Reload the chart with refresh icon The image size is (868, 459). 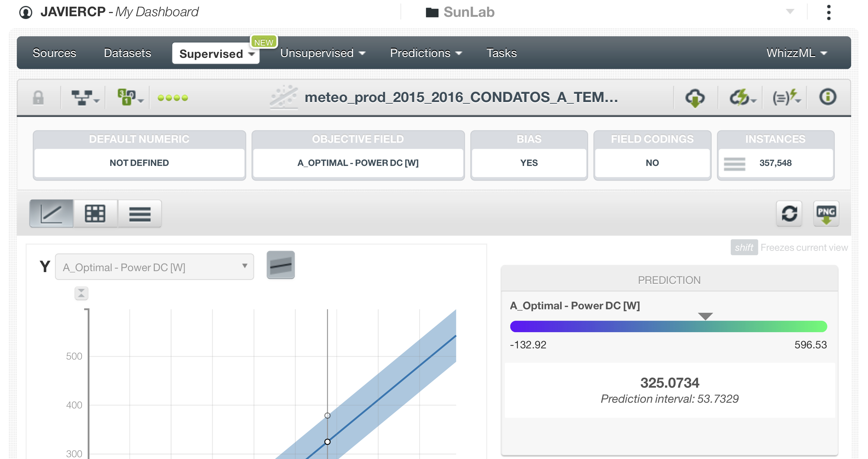[789, 213]
